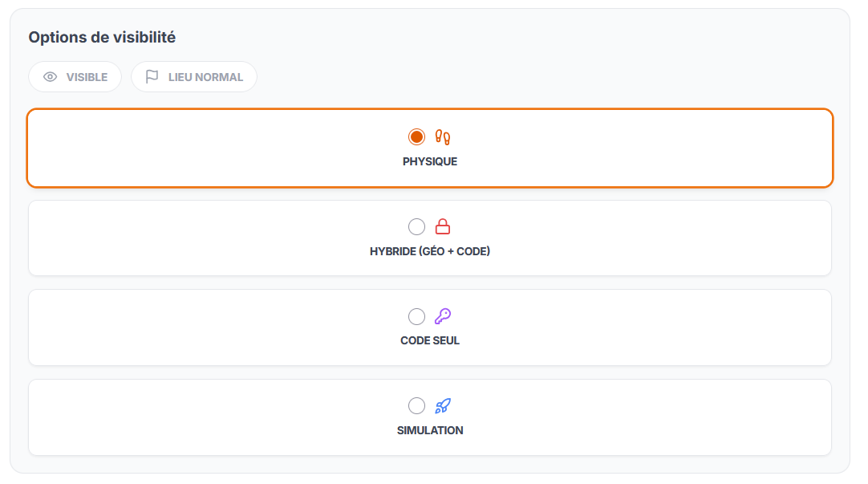This screenshot has width=868, height=484.
Task: Select the Simulation radio button
Action: (416, 405)
